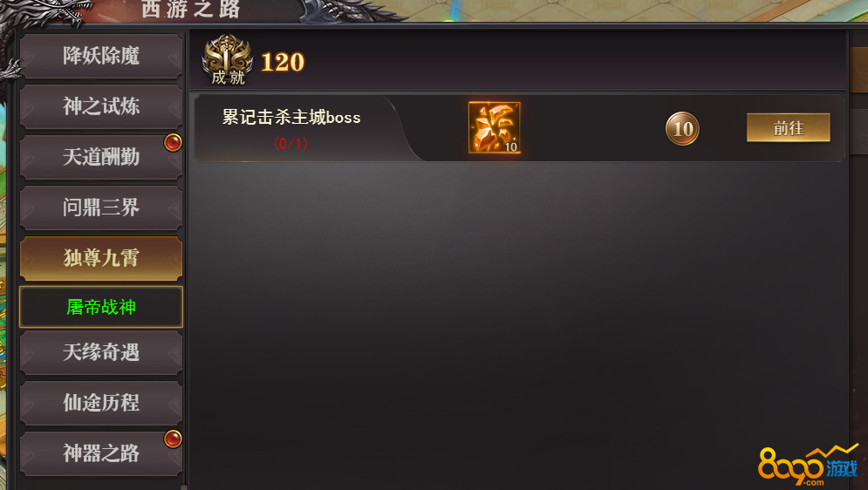868x490 pixels.
Task: Click the red notification dot on 天道酬勤
Action: pos(173,143)
